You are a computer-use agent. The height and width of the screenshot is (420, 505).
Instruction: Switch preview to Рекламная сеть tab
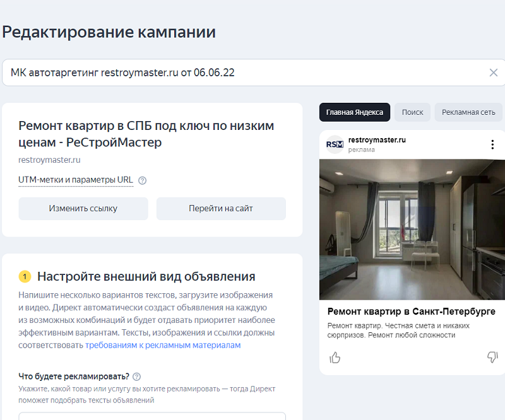(468, 112)
